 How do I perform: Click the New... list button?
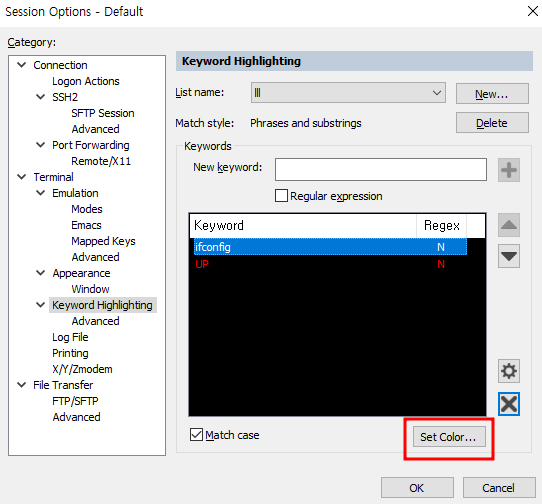(492, 93)
